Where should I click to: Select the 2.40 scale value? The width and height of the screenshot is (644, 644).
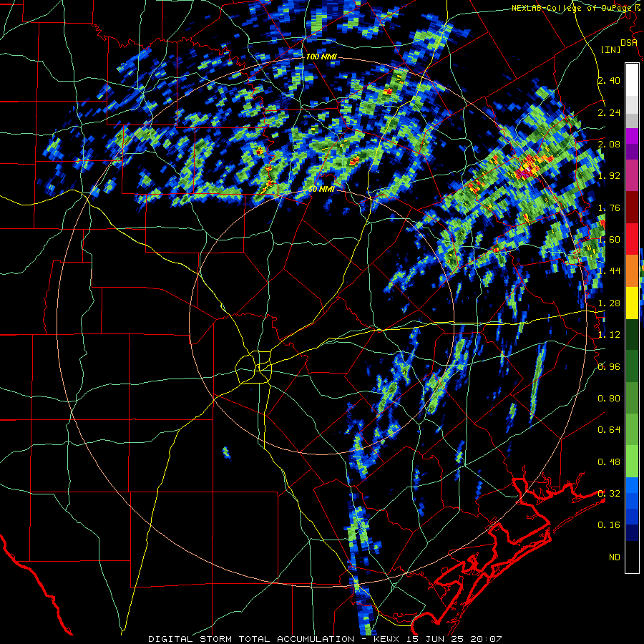click(x=609, y=80)
